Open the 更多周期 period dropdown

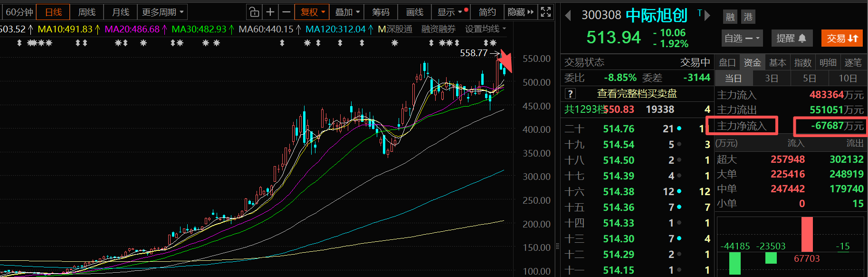[162, 12]
